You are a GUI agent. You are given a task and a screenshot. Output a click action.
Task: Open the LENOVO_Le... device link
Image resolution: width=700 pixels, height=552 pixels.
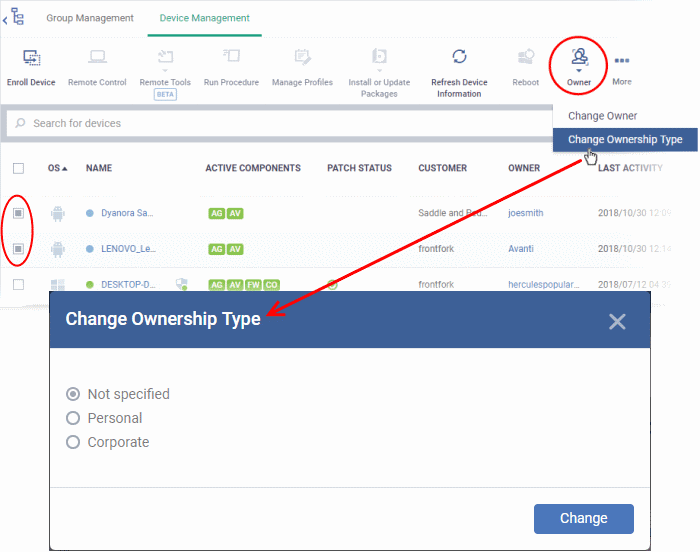click(x=129, y=249)
